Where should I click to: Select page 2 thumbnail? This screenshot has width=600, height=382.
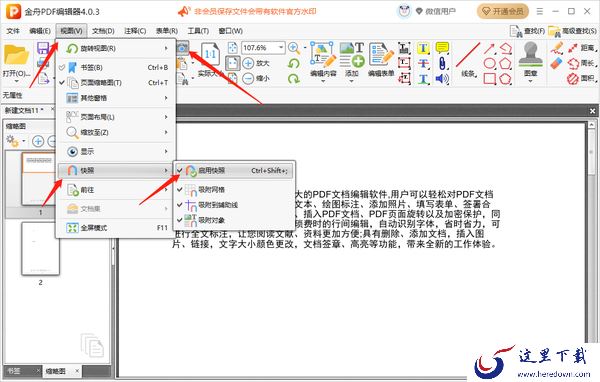(41, 248)
